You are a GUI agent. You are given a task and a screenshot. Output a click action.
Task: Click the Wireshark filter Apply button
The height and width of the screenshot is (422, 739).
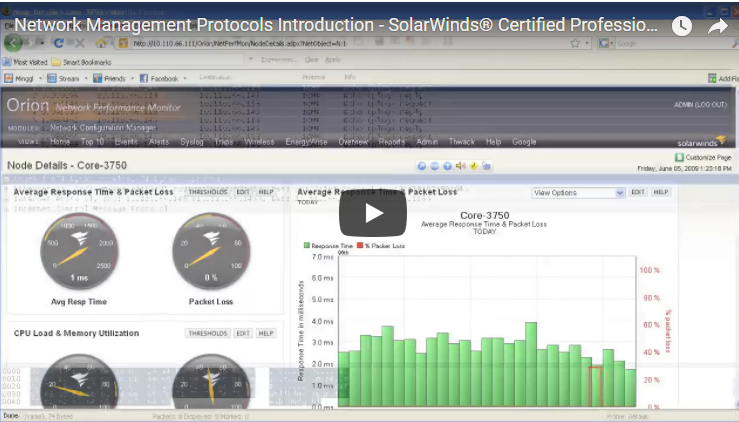(333, 59)
